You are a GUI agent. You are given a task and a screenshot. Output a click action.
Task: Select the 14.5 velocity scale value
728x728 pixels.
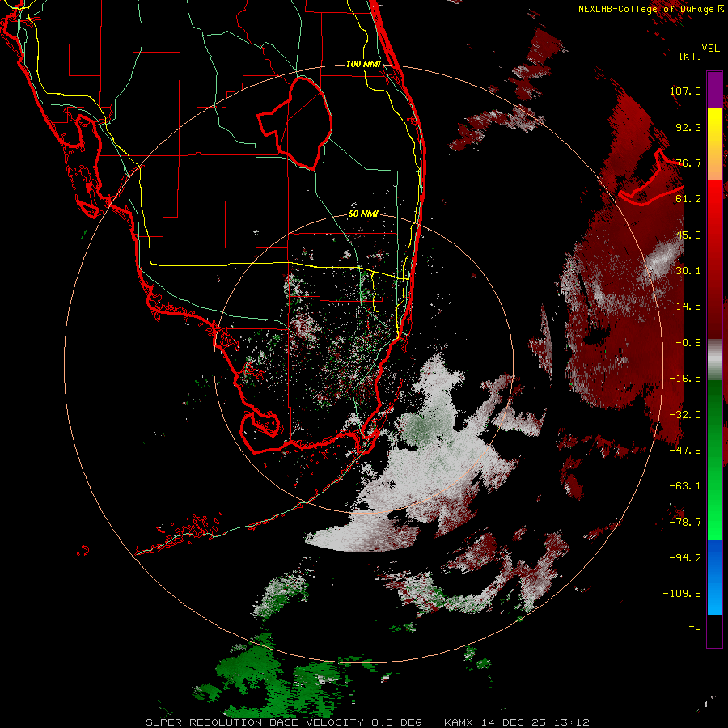pos(688,307)
